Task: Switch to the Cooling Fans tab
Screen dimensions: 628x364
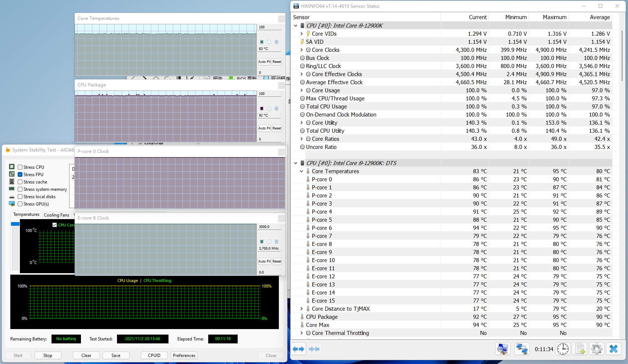Action: coord(56,215)
